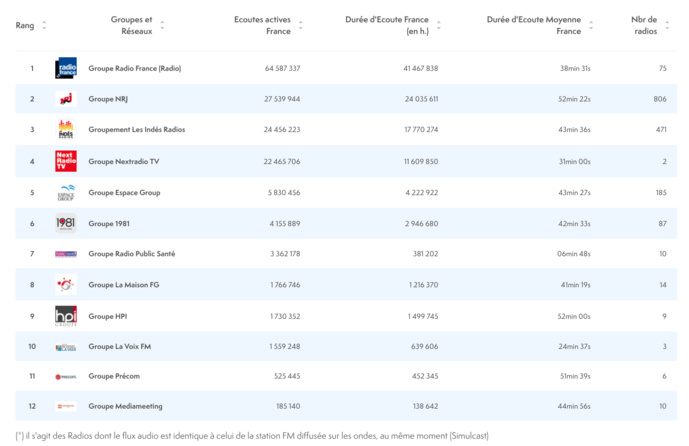The height and width of the screenshot is (446, 689).
Task: Sort table by Rang column
Action: [44, 25]
